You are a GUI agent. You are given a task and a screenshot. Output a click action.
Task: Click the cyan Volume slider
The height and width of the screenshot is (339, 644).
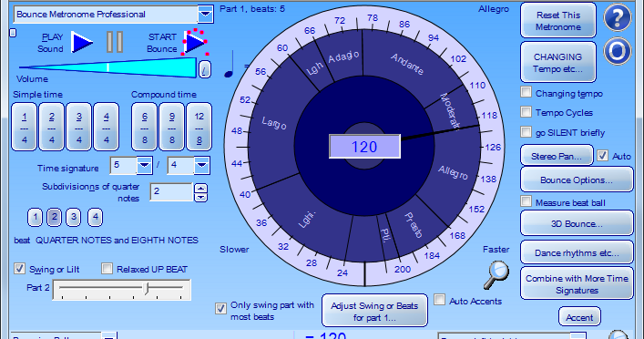107,67
